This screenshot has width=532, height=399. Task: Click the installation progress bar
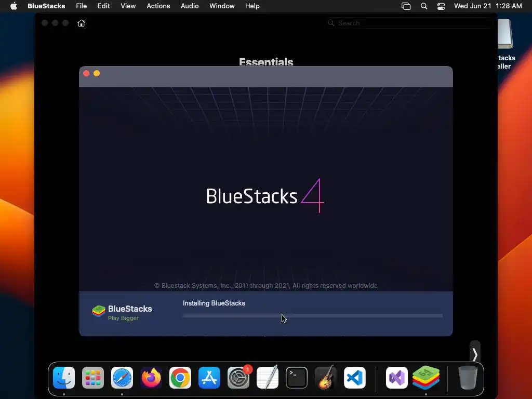312,315
